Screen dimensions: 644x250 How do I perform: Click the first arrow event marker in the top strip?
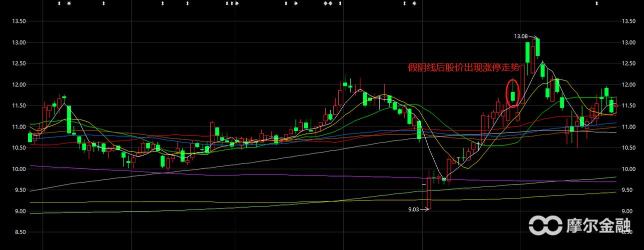click(x=59, y=4)
